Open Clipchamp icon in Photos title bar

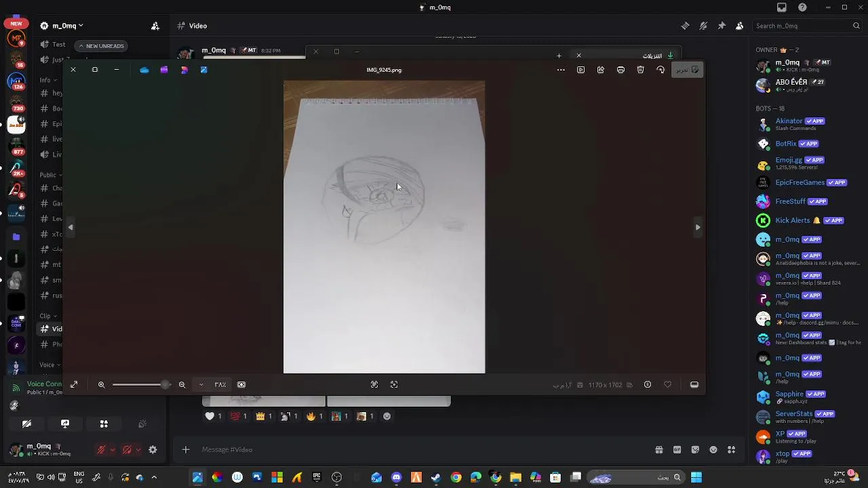[164, 70]
